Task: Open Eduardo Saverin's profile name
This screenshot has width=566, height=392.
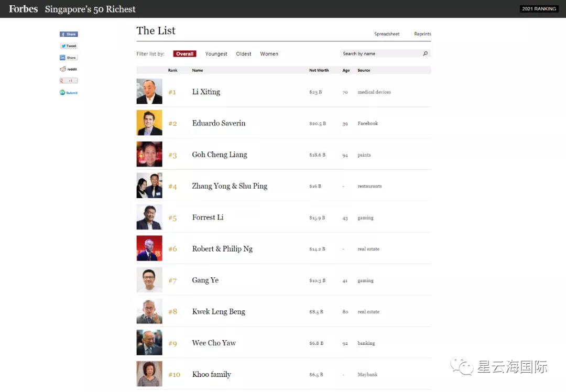Action: click(x=219, y=123)
